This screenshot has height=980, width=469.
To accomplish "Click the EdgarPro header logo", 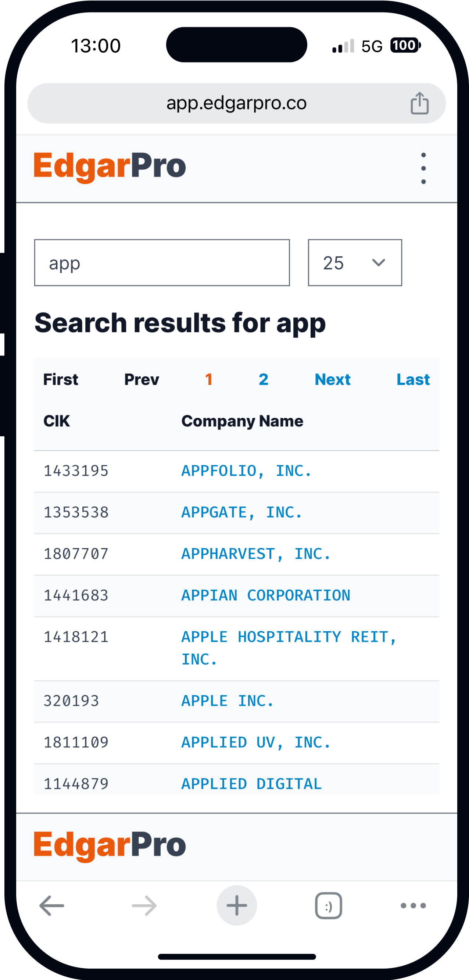I will click(x=110, y=167).
